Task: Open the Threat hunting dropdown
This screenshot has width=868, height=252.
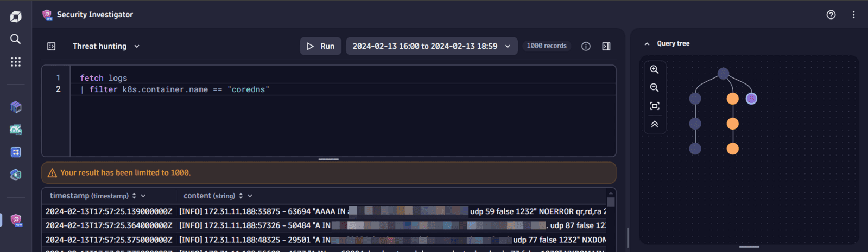Action: click(x=106, y=46)
